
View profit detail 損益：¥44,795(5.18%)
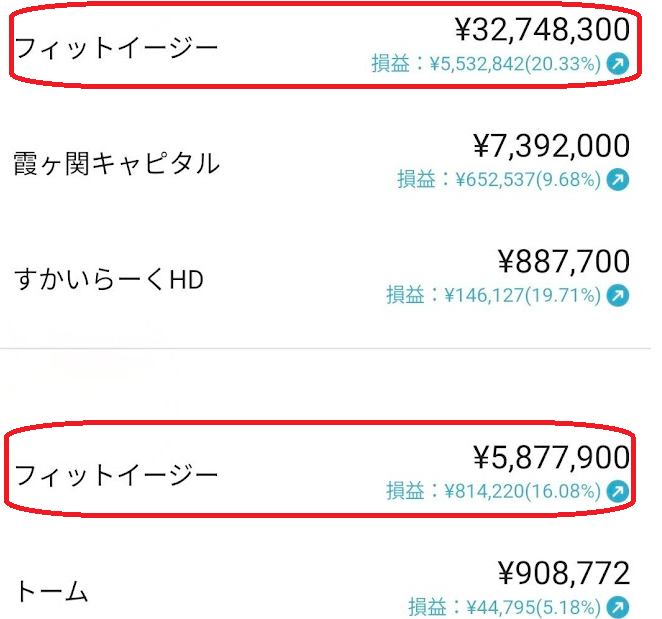click(504, 607)
